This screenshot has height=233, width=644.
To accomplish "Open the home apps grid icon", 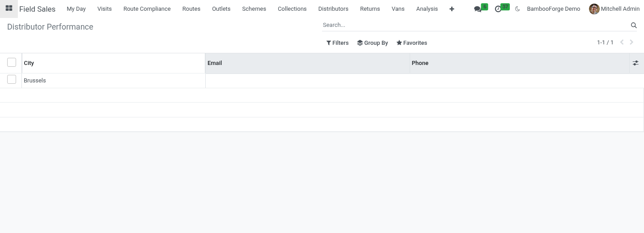I will [8, 9].
